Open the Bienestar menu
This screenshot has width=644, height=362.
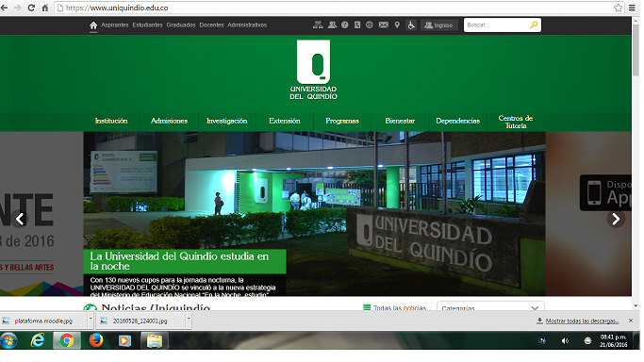point(400,121)
